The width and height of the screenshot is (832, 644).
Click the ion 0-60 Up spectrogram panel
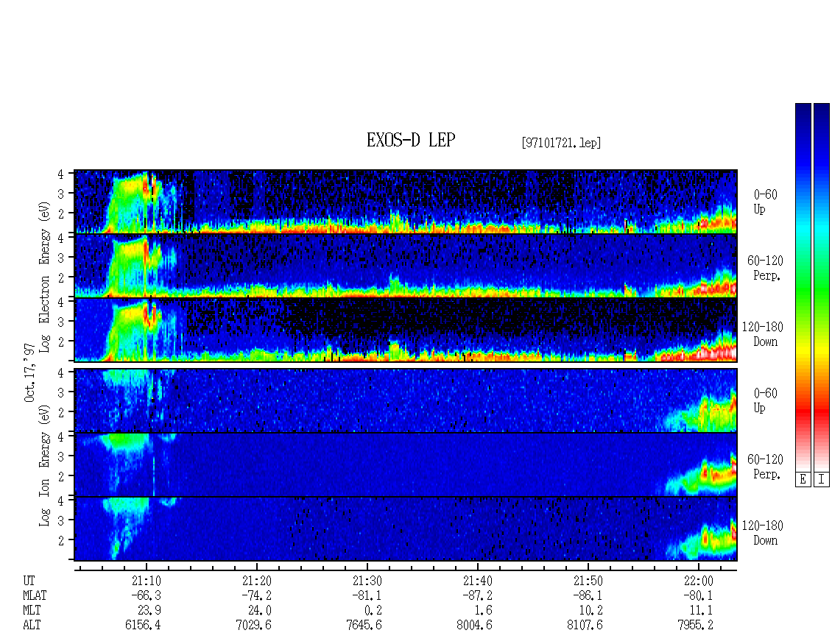click(x=406, y=400)
